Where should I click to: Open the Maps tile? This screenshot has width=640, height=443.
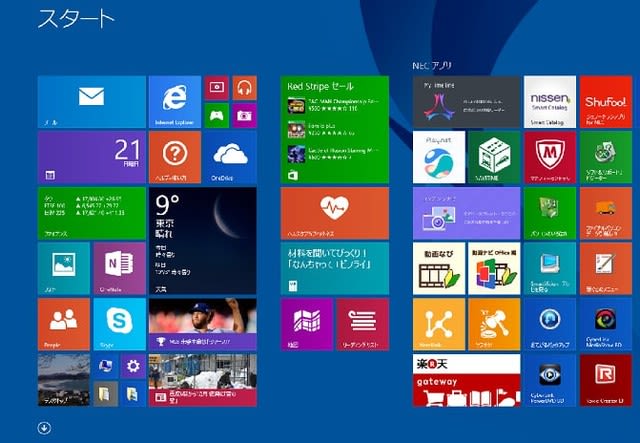[307, 324]
